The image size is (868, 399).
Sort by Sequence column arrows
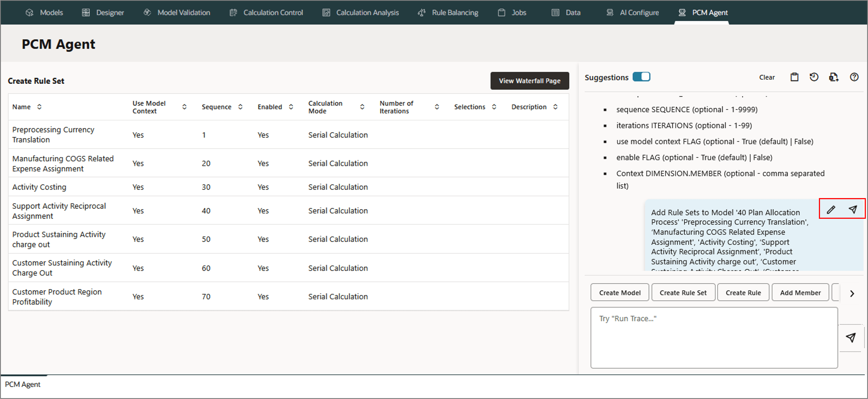240,107
